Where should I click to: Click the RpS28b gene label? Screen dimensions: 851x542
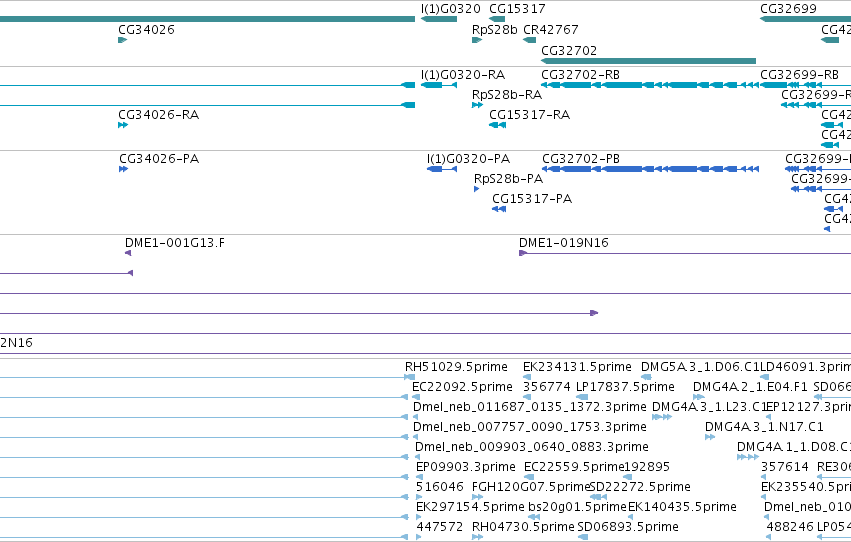494,30
